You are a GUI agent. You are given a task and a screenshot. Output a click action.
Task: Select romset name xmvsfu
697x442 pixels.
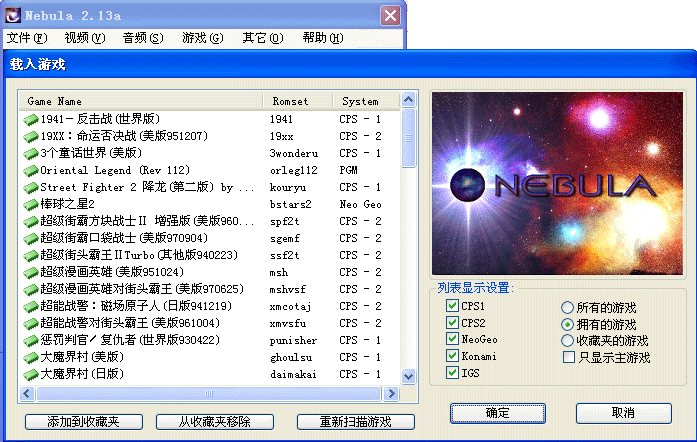pyautogui.click(x=288, y=323)
